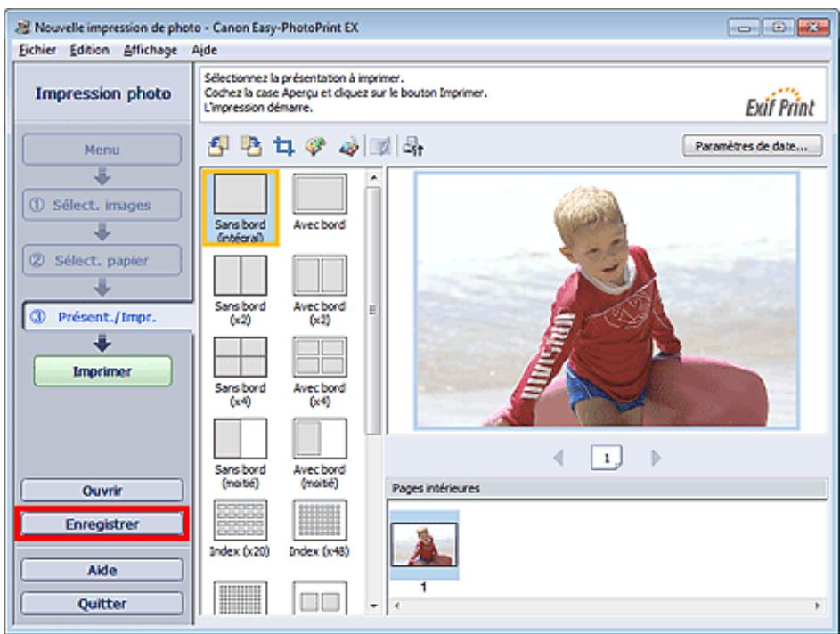Select dense grid layout below Index (x20)
The width and height of the screenshot is (840, 634).
(241, 597)
